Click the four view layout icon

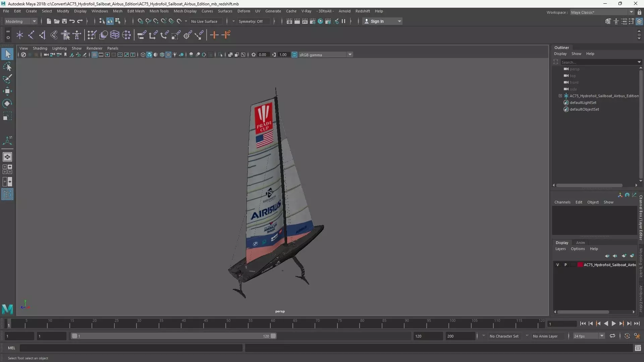7,169
